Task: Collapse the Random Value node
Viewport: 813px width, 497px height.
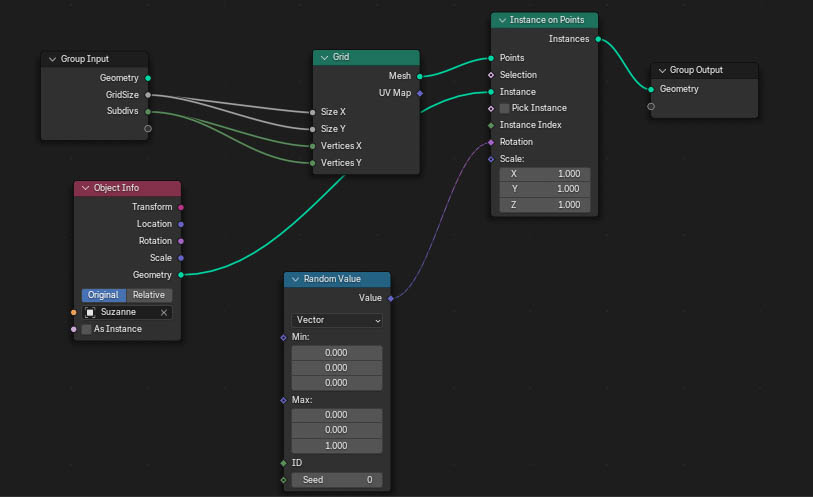Action: coord(295,279)
